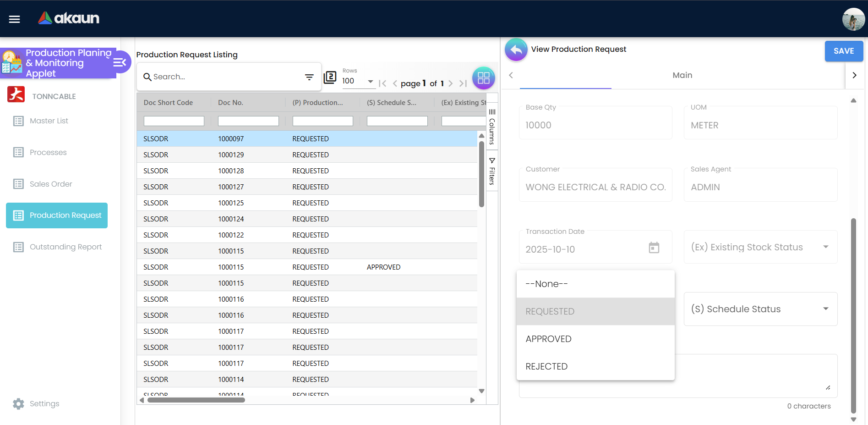Click the back arrow beside View Production Request
The height and width of the screenshot is (425, 868).
coord(516,50)
